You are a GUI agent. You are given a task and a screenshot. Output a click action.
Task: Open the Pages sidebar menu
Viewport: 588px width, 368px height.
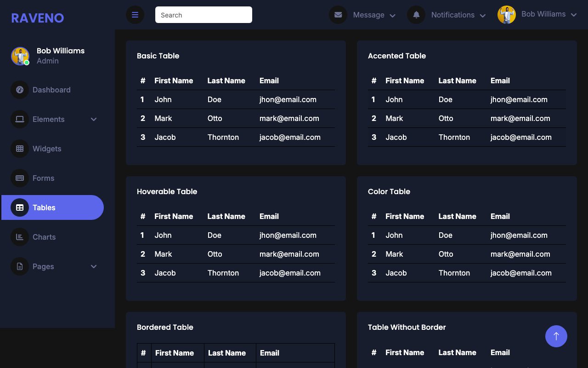[x=52, y=266]
